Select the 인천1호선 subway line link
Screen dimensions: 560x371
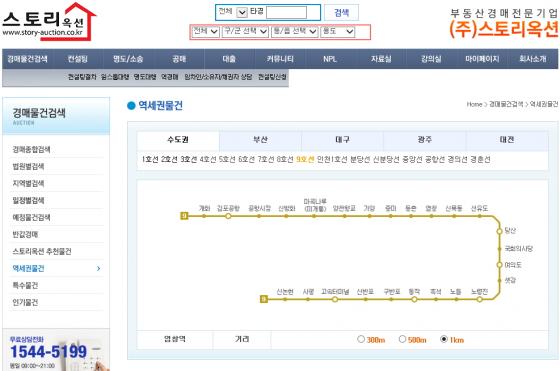[x=332, y=160]
